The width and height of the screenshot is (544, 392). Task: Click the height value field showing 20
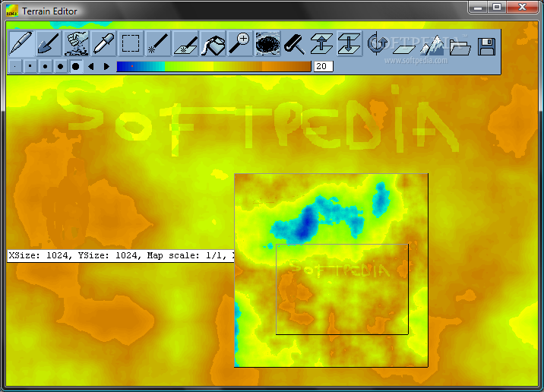[323, 66]
